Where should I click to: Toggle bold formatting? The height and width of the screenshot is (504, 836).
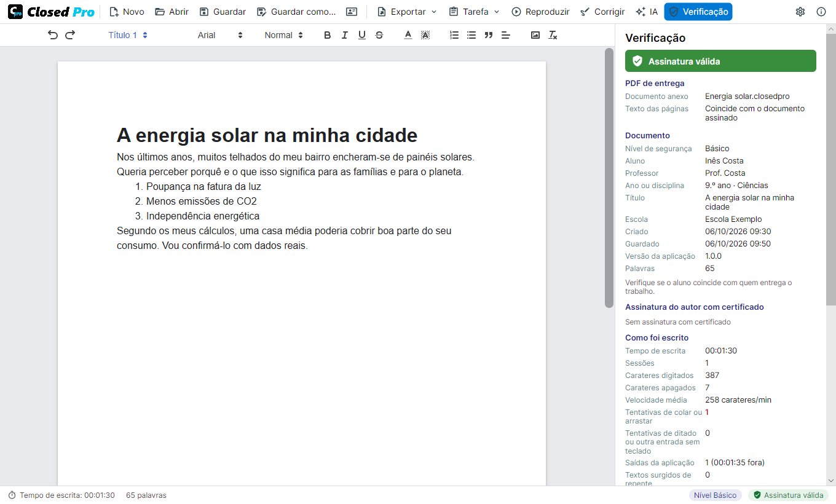coord(328,35)
